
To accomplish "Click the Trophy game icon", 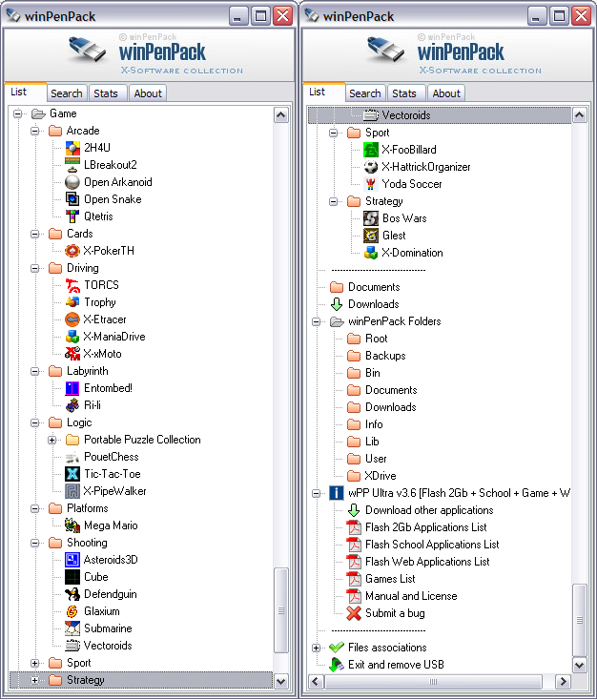I will pyautogui.click(x=72, y=302).
